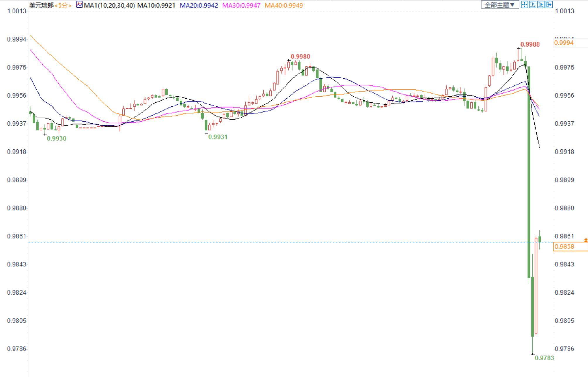Click the 0.9980 peak price label
This screenshot has height=377, width=588.
coord(300,56)
